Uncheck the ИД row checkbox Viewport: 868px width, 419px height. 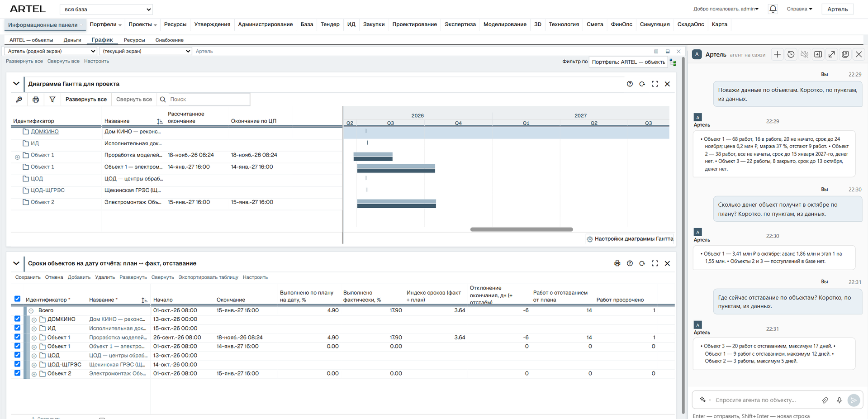click(x=17, y=328)
